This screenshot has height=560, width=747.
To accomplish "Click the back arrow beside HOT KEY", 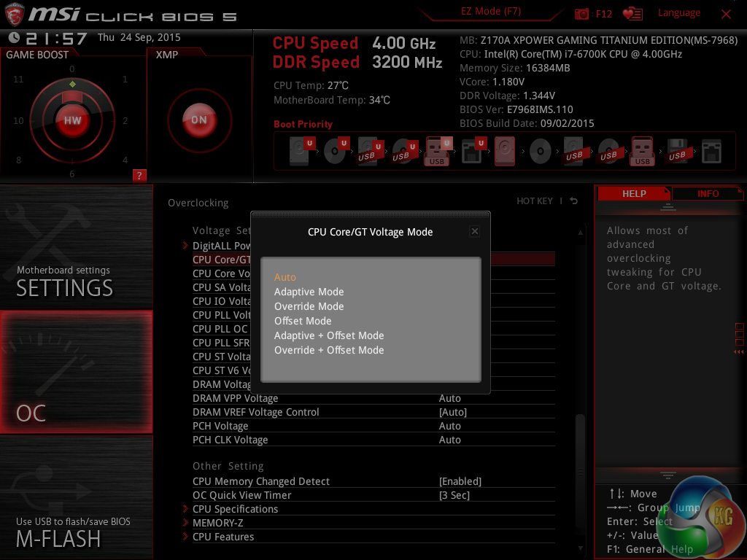I will 574,201.
